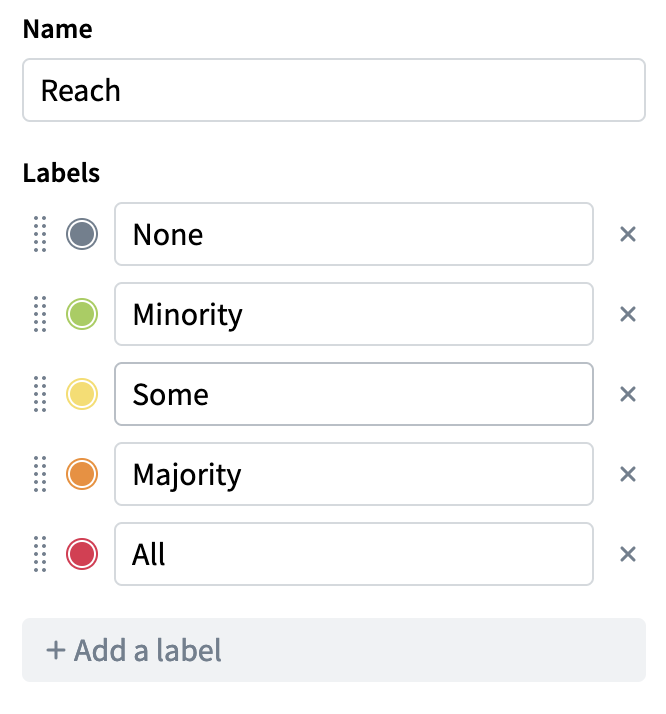Select the drag handle beside Majority label

pos(40,474)
